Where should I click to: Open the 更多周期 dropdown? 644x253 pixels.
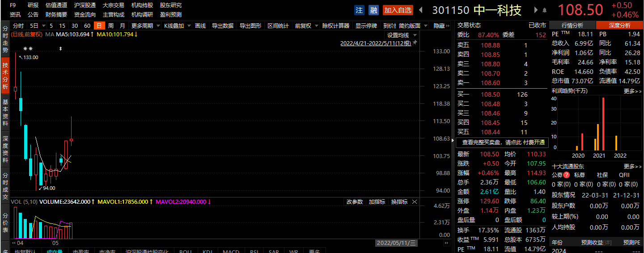coord(145,26)
